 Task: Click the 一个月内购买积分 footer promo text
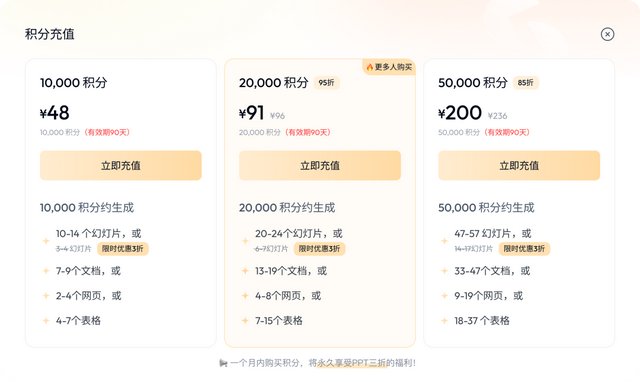[322, 363]
